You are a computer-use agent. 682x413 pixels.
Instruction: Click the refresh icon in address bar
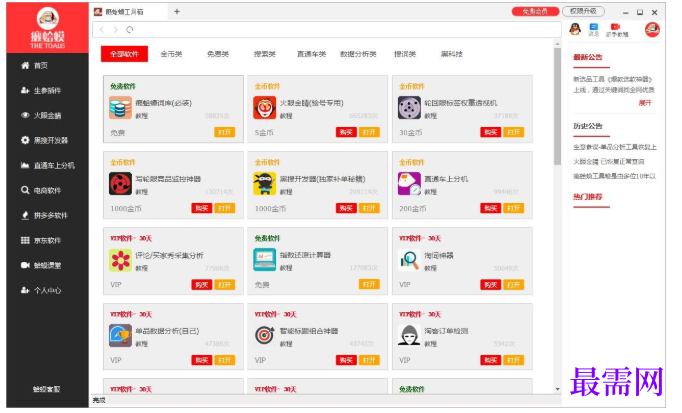coord(130,30)
